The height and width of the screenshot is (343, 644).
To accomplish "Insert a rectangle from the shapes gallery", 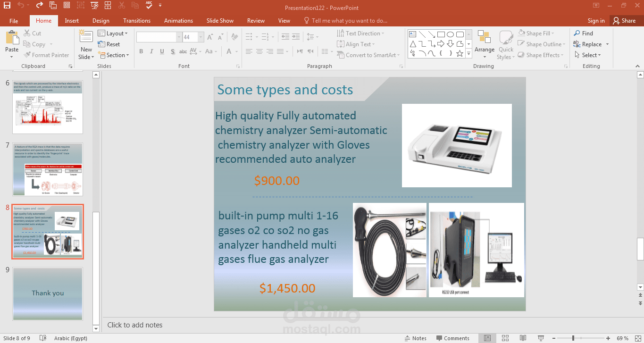I will (x=441, y=33).
